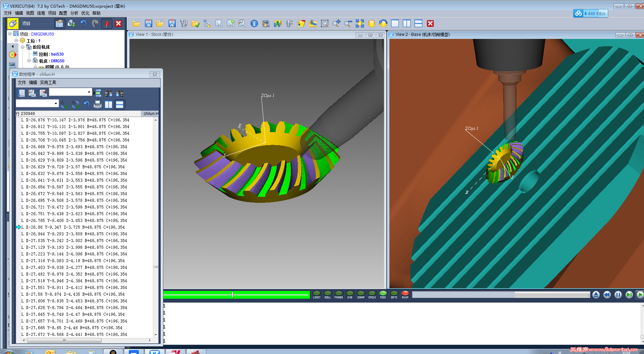The width and height of the screenshot is (644, 354).
Task: Click the AUTO-DIFF colored model icon
Action: pos(301,23)
